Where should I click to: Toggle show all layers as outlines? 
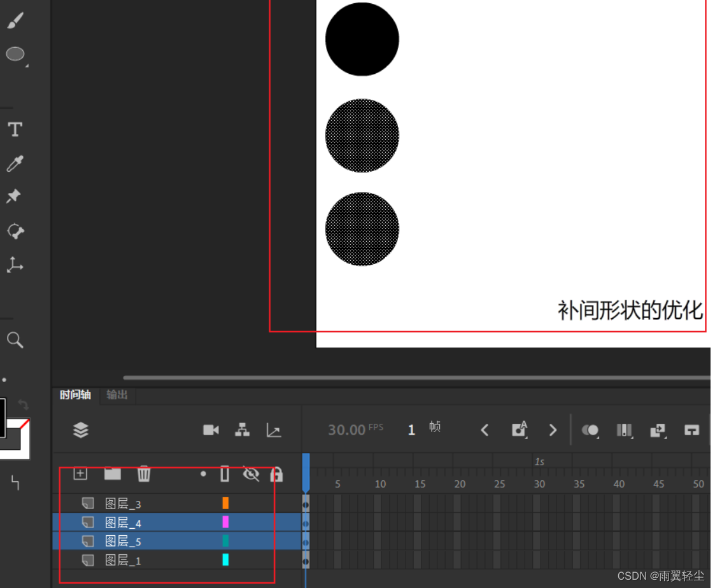point(225,473)
